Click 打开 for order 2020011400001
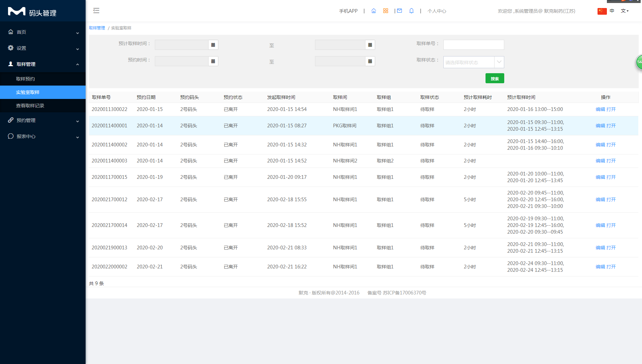This screenshot has height=364, width=642. pos(611,126)
